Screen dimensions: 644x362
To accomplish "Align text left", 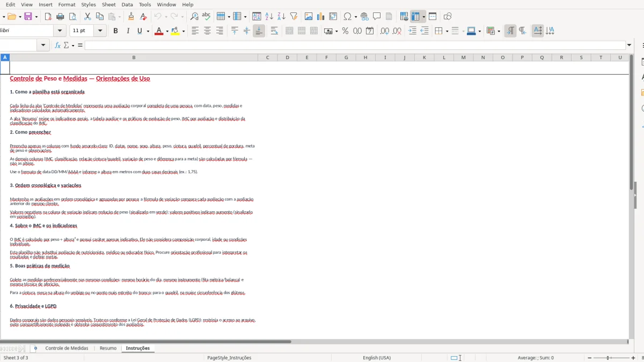I will [195, 31].
